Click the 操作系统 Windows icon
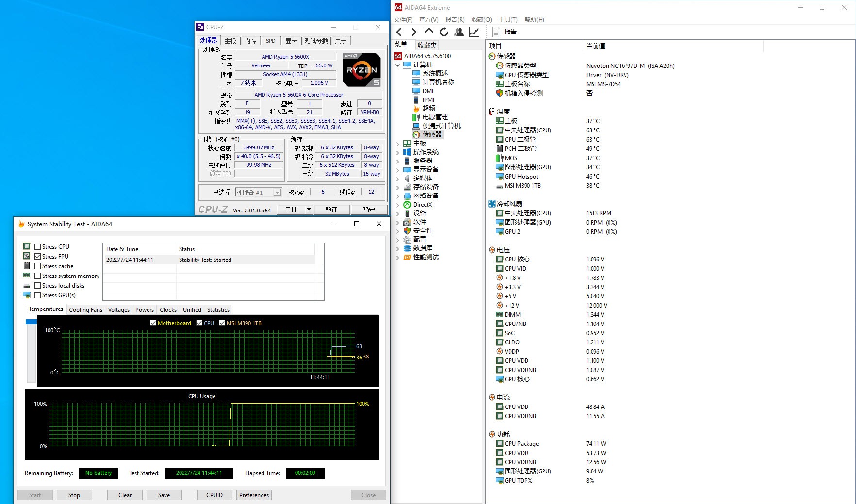 pos(407,152)
